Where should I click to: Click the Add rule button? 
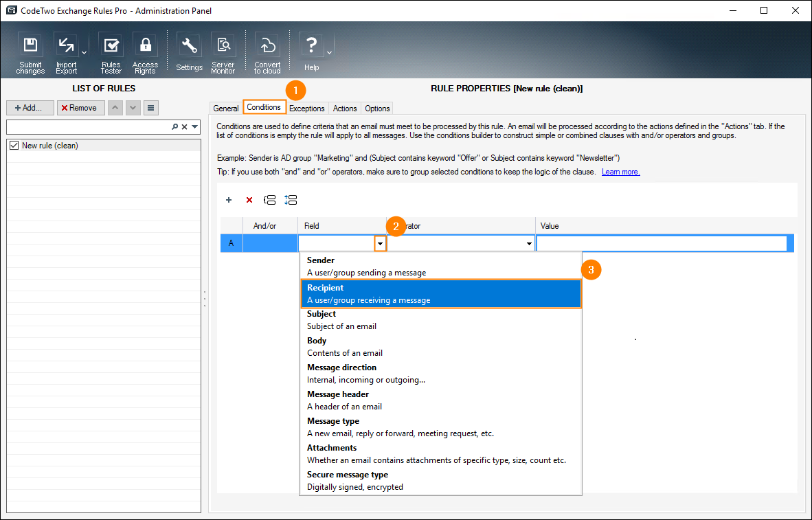tap(30, 108)
